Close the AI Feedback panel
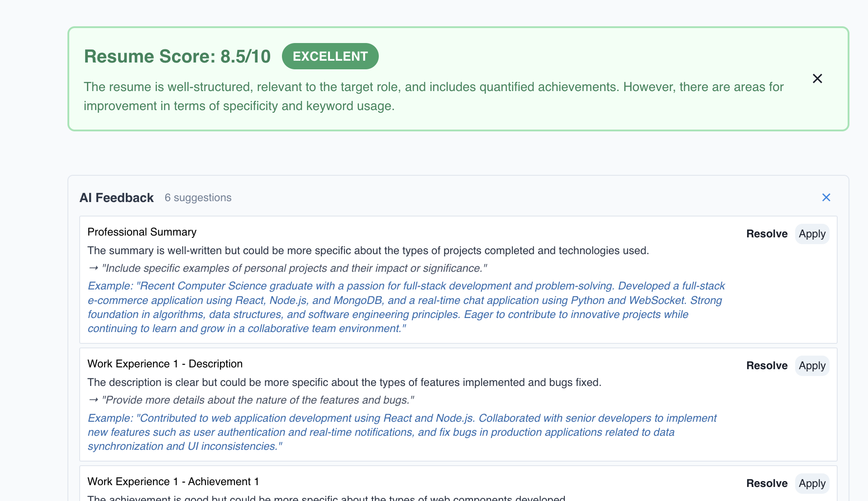868x501 pixels. [826, 198]
